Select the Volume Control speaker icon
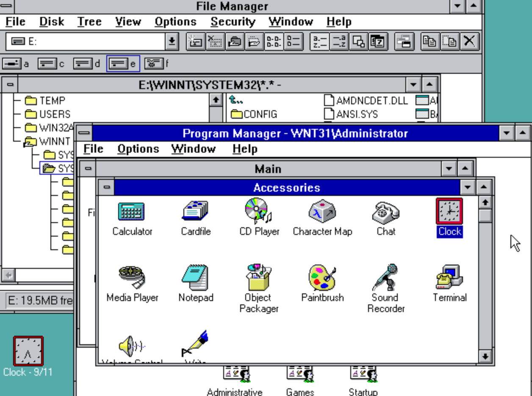Viewport: 532px width, 396px height. pos(132,346)
